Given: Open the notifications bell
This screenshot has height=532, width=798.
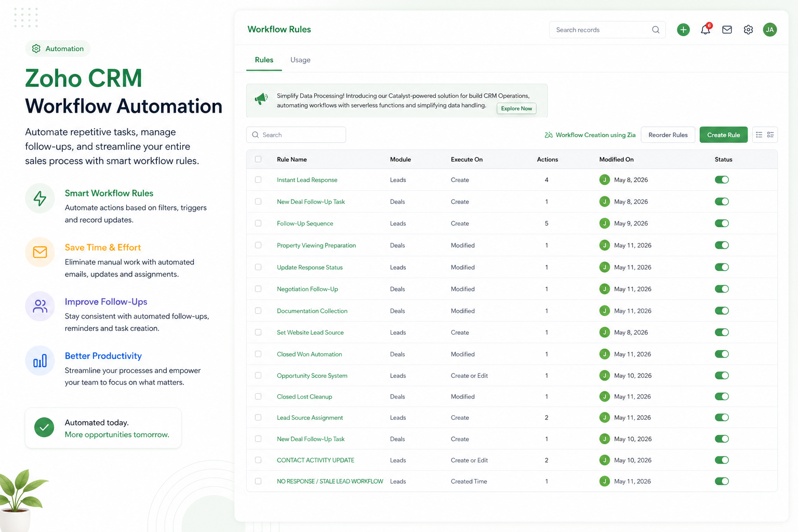Looking at the screenshot, I should (706, 30).
